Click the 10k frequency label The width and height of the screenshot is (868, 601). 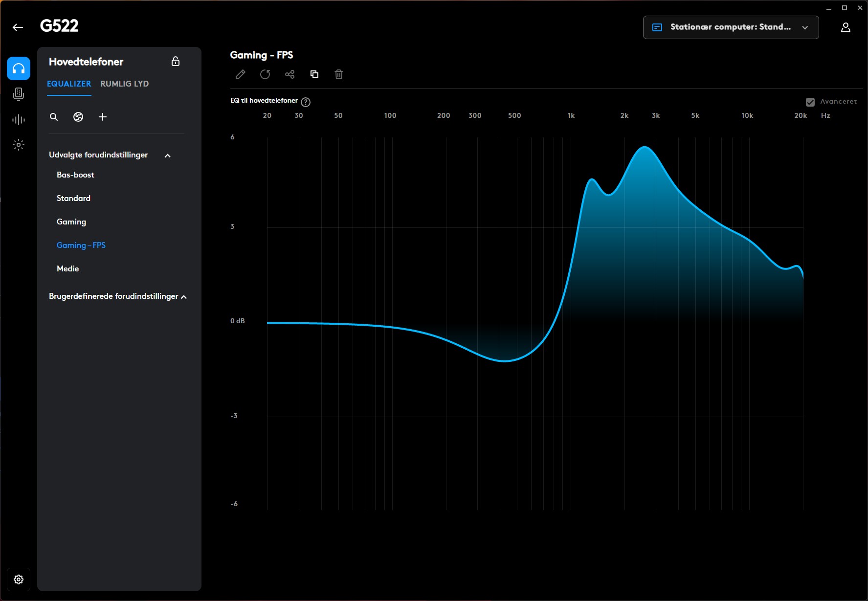coord(747,115)
